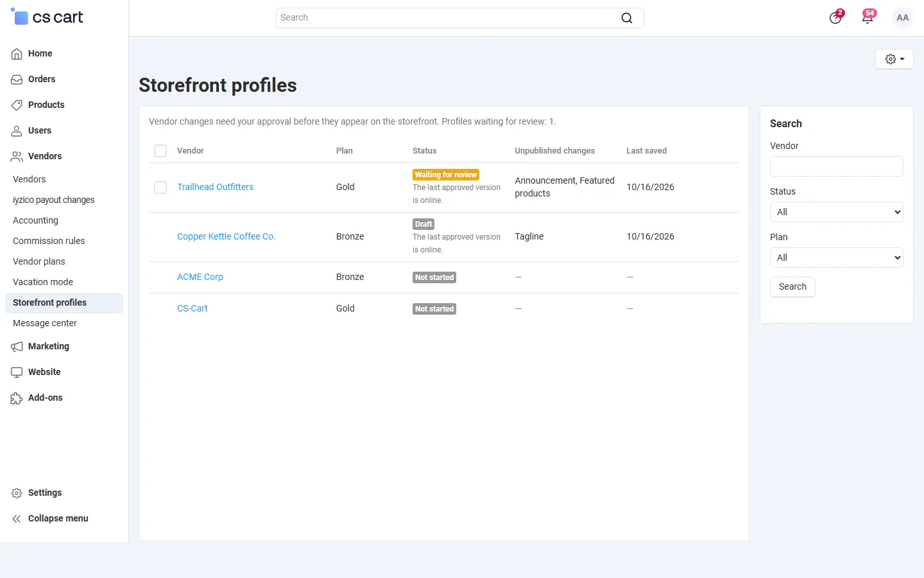Focus the Vendor search input field
This screenshot has width=924, height=578.
(x=836, y=166)
